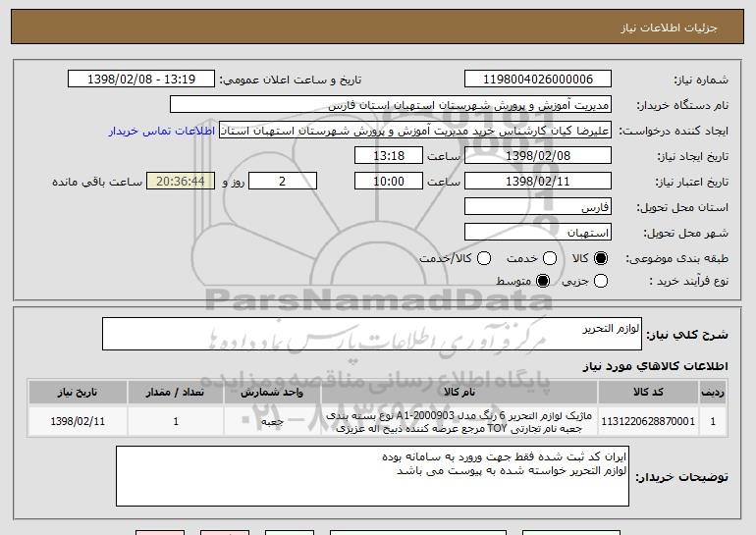Select the خدمت radio option
The image size is (756, 535).
click(x=550, y=258)
